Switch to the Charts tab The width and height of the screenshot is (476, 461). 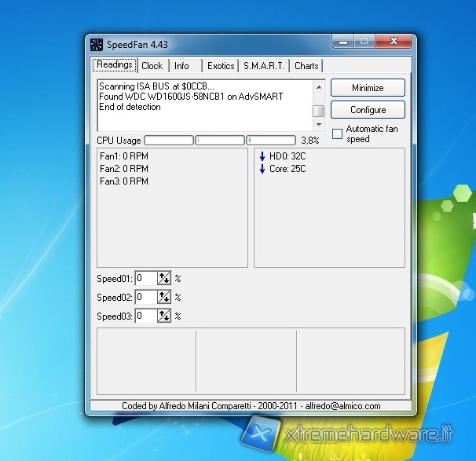306,66
